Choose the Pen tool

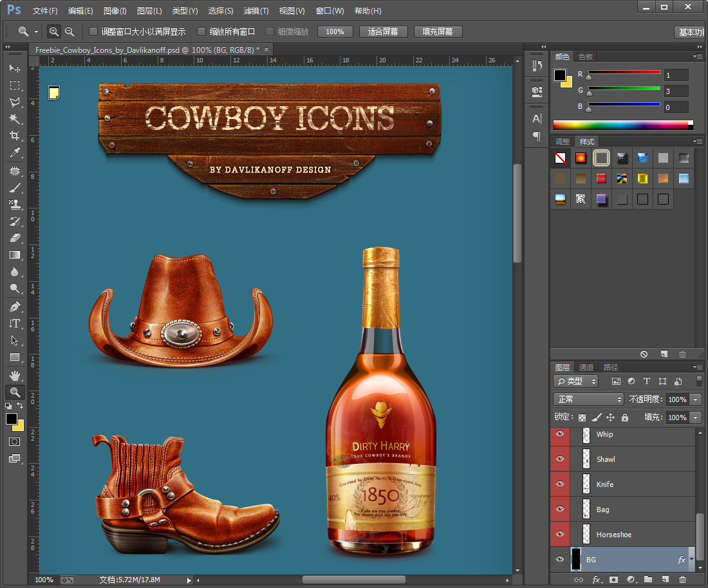tap(14, 307)
